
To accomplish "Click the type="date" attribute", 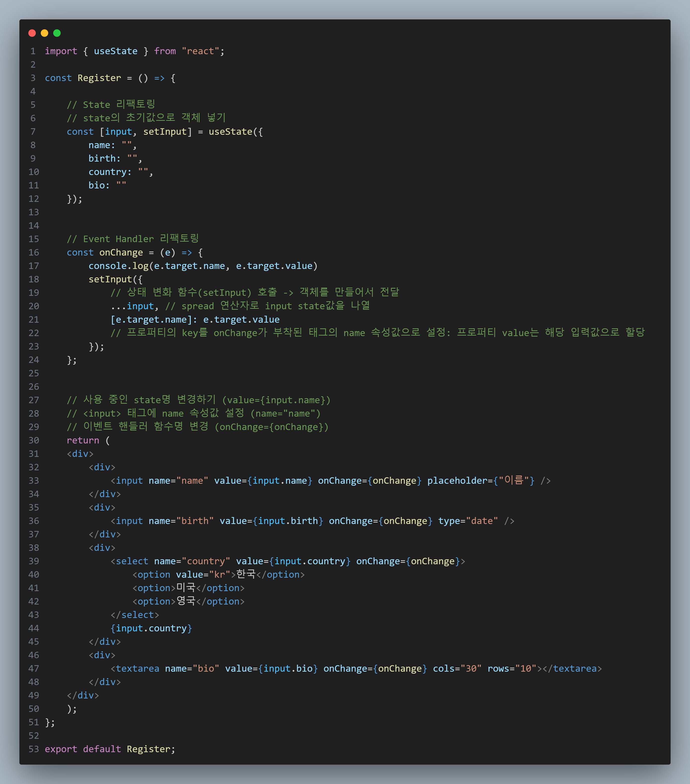I will click(x=468, y=521).
